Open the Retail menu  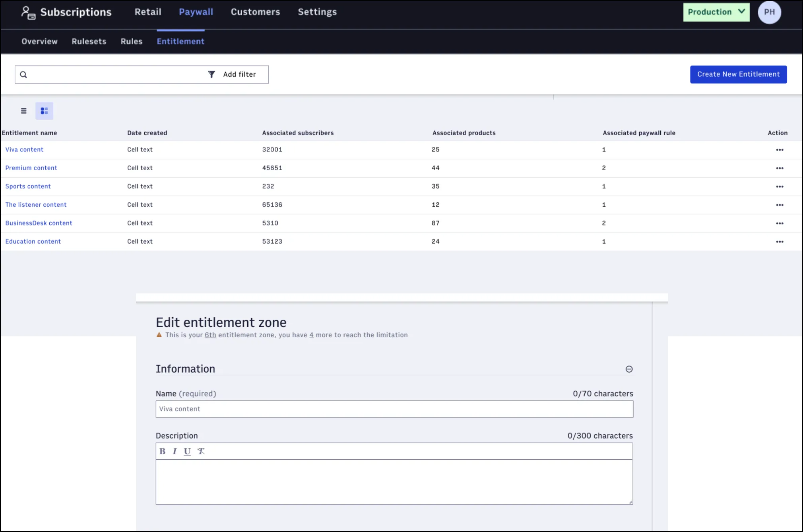click(148, 12)
